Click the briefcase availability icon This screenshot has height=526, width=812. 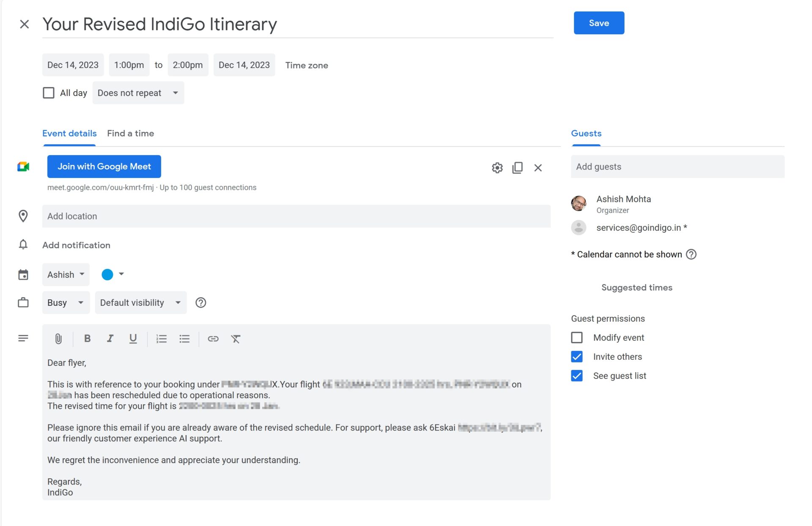(23, 302)
